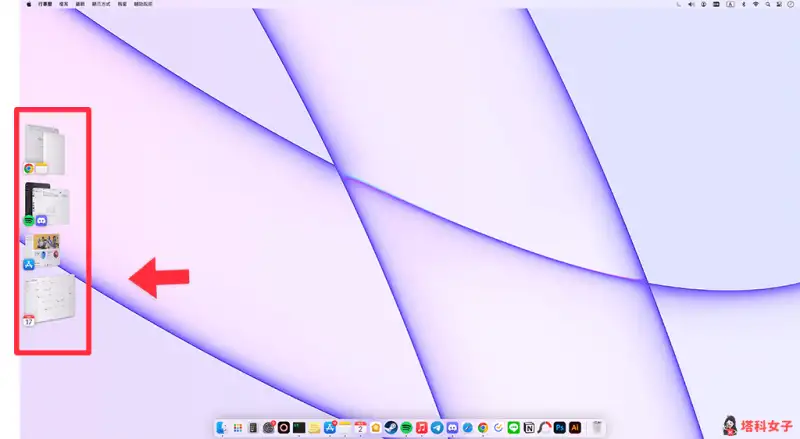Screen dimensions: 800x439
Task: Open the black red-ring icon in Dock
Action: point(284,427)
